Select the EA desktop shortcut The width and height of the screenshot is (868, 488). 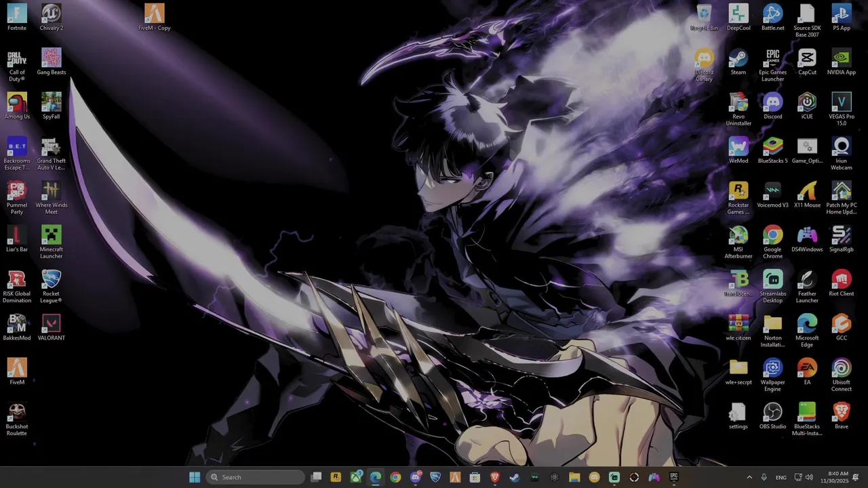coord(807,372)
